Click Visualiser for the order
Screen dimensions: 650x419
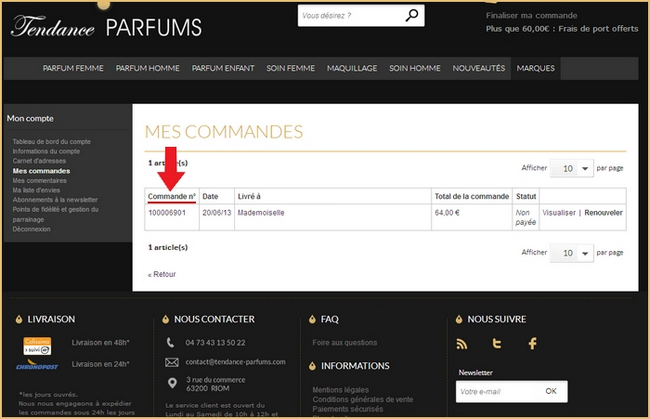(559, 213)
